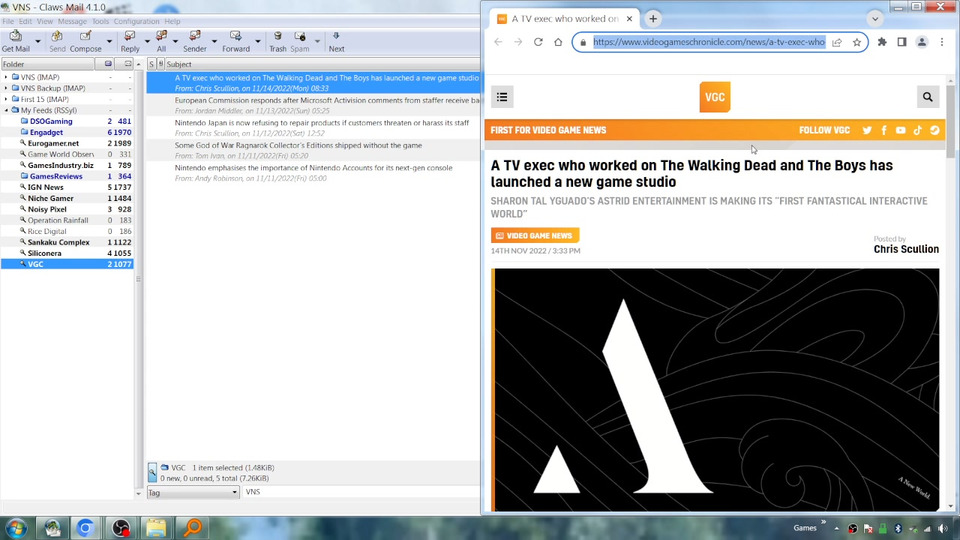This screenshot has height=540, width=960.
Task: Open the Help menu
Action: pos(172,21)
